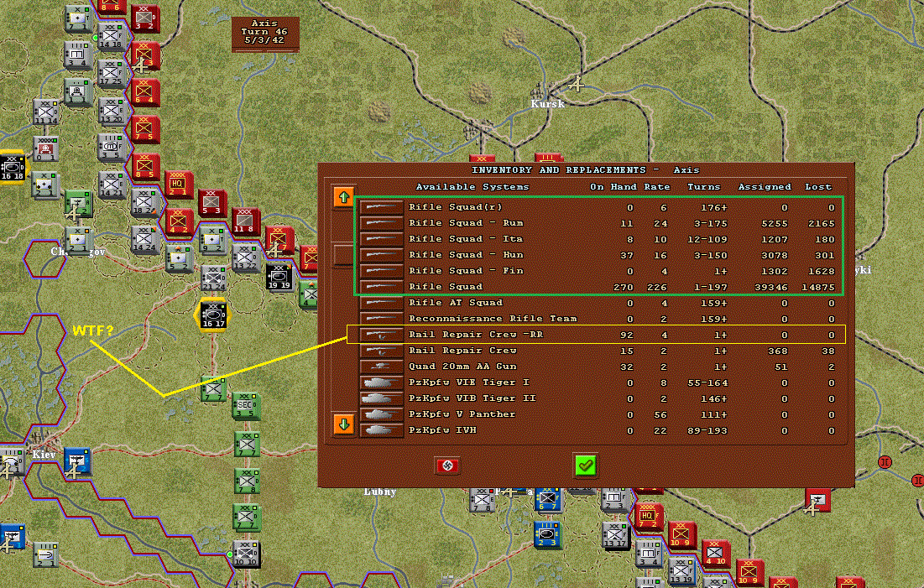The height and width of the screenshot is (588, 924).
Task: Click the Axis Turn 46 info panel
Action: coord(265,34)
